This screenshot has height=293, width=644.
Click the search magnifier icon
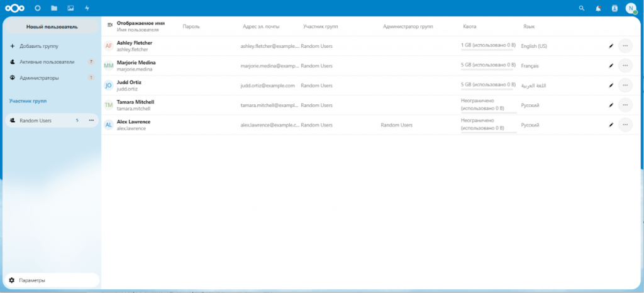(x=581, y=8)
